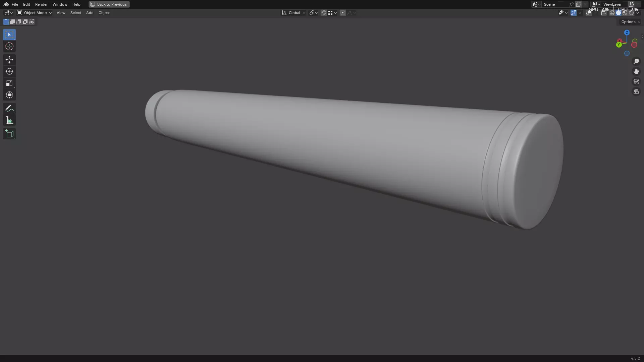Activate the Scale tool
This screenshot has height=362, width=644.
point(9,83)
